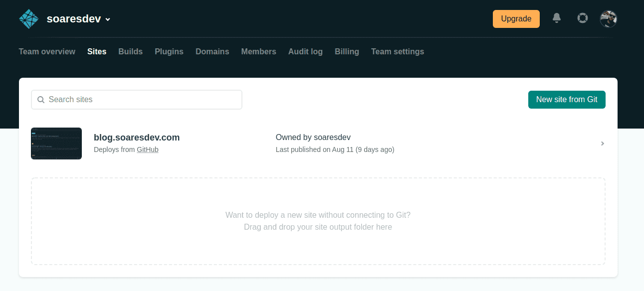
Task: Focus the Search sites field
Action: pos(142,100)
